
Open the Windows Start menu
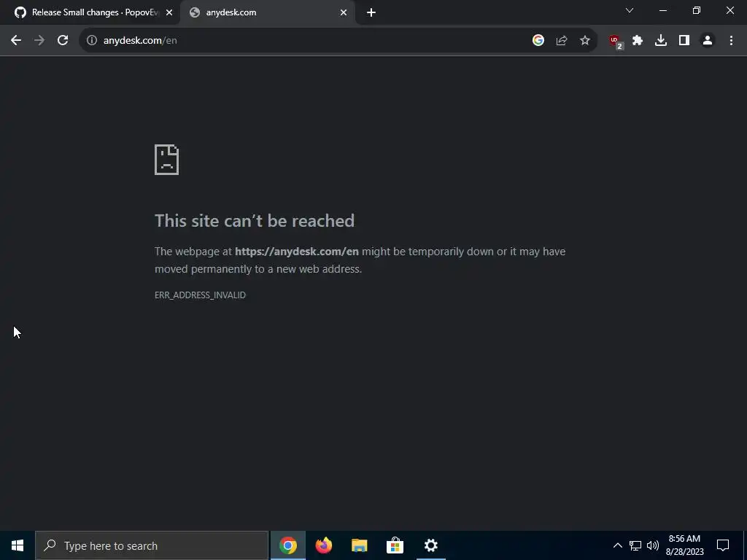[x=18, y=545]
